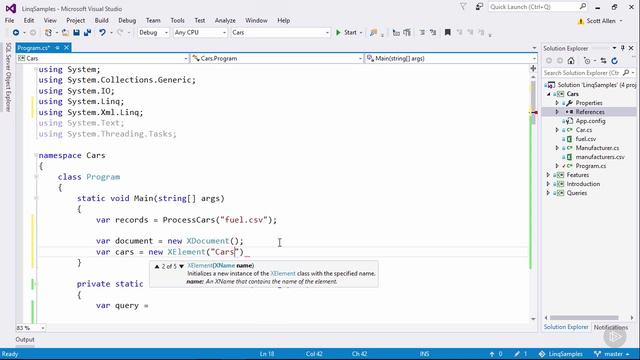
Task: Click the increase indent toolbar icon
Action: point(407,33)
